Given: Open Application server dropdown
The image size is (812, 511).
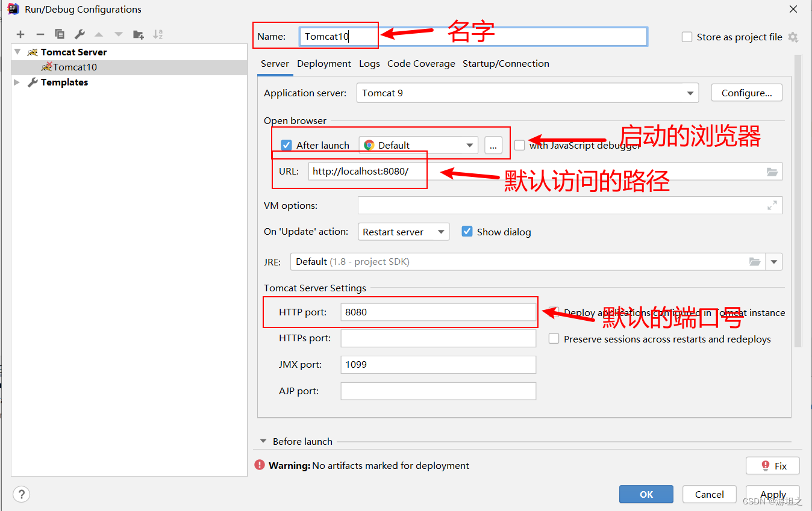Looking at the screenshot, I should tap(527, 93).
